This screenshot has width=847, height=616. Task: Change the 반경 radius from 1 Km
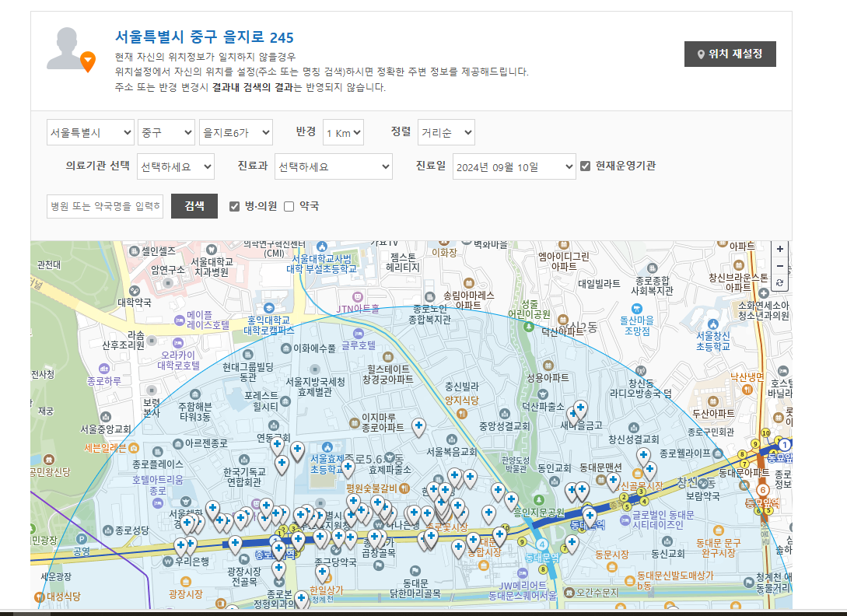342,132
